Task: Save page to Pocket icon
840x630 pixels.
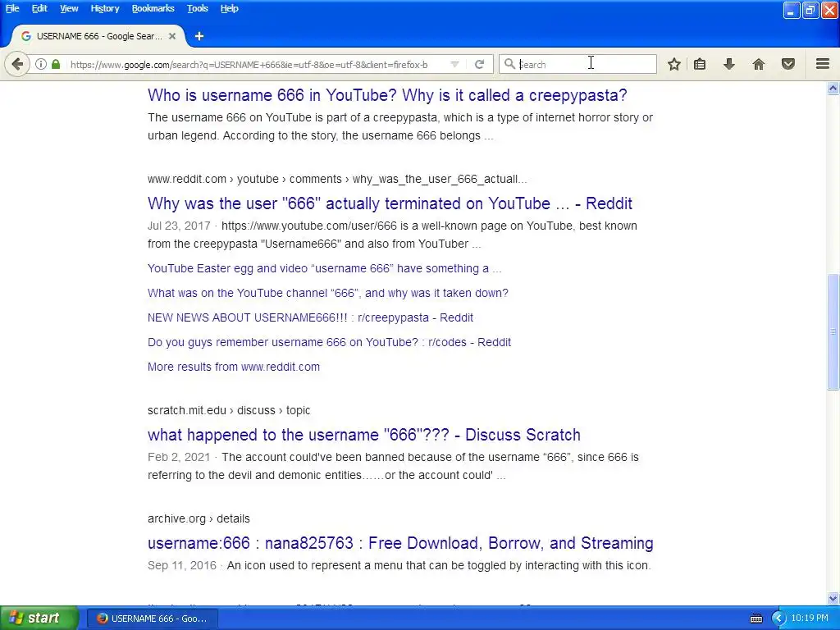Action: tap(788, 64)
